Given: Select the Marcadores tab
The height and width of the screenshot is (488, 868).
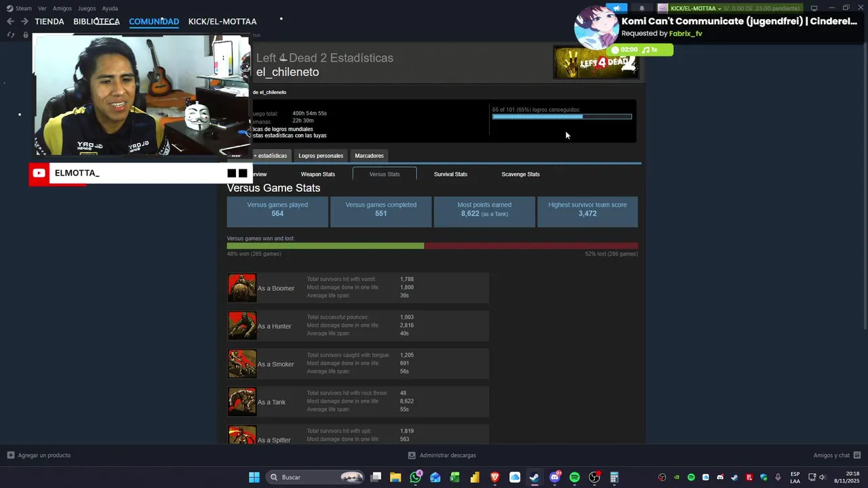Looking at the screenshot, I should click(369, 156).
